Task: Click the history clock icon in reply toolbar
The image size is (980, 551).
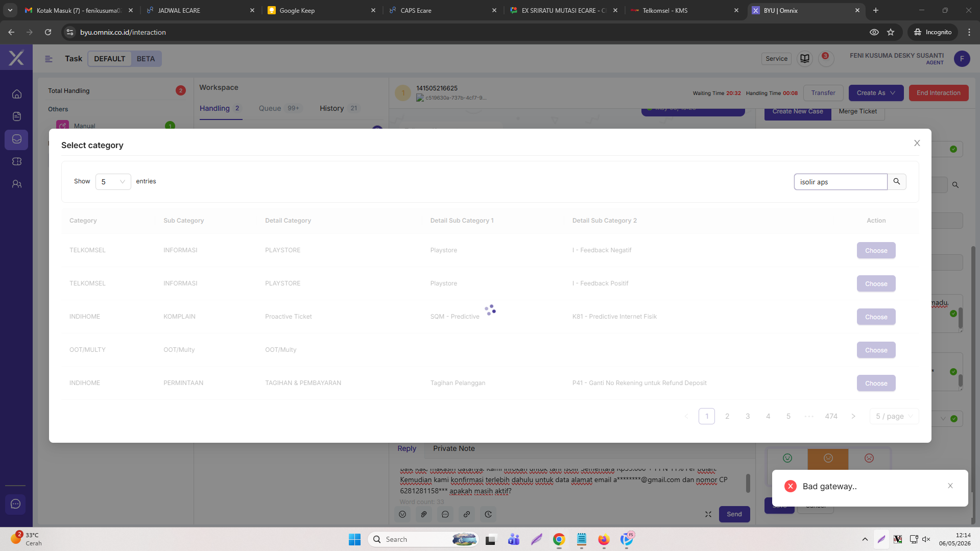Action: tap(488, 514)
